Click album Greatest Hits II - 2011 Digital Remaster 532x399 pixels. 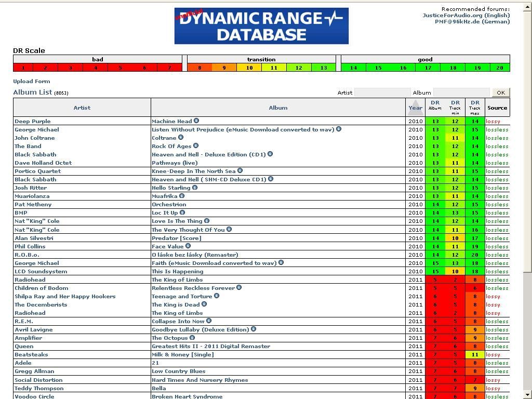211,347
